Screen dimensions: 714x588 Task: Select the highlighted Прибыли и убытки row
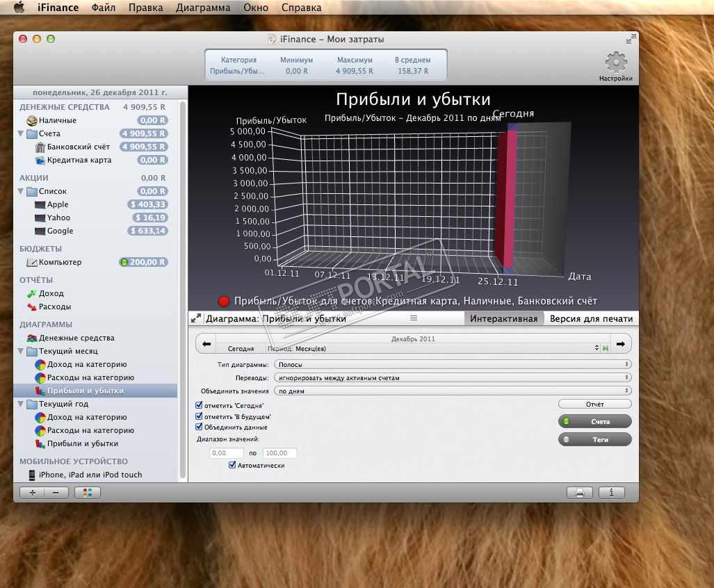coord(95,391)
